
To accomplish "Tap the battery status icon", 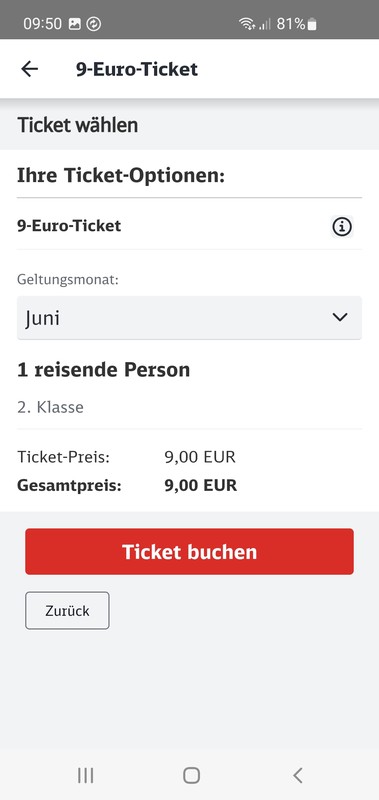I will [312, 24].
